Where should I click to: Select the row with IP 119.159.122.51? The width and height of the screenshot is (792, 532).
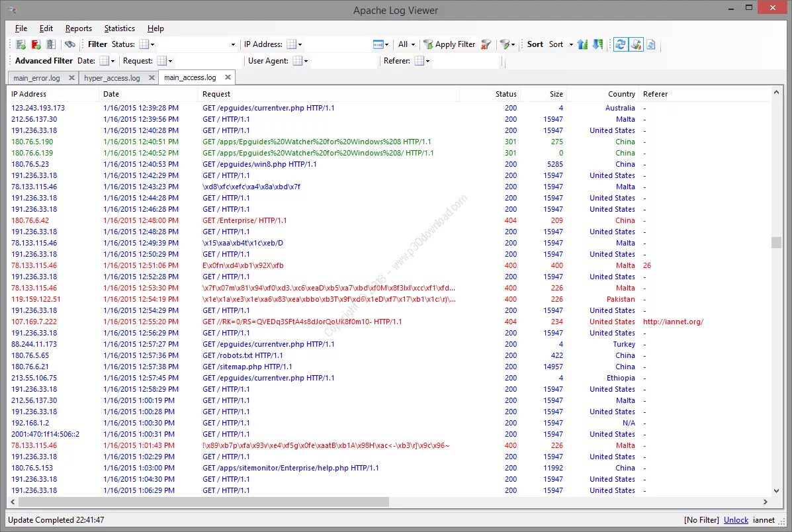tap(389, 299)
